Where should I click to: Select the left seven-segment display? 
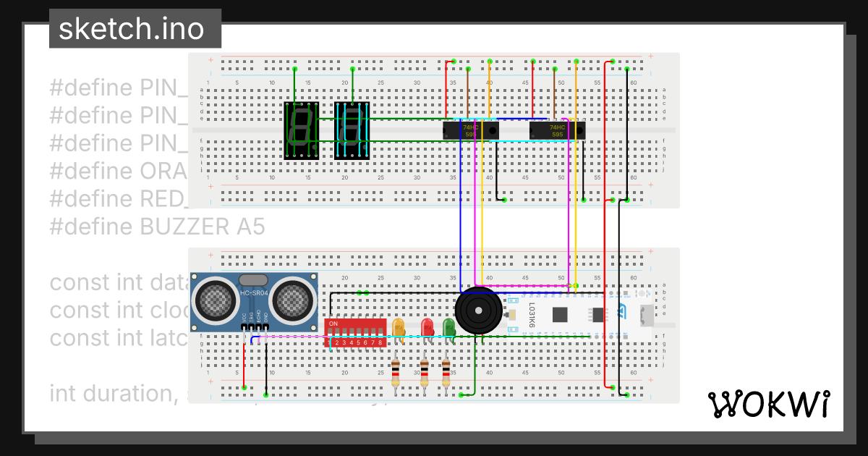pyautogui.click(x=301, y=130)
